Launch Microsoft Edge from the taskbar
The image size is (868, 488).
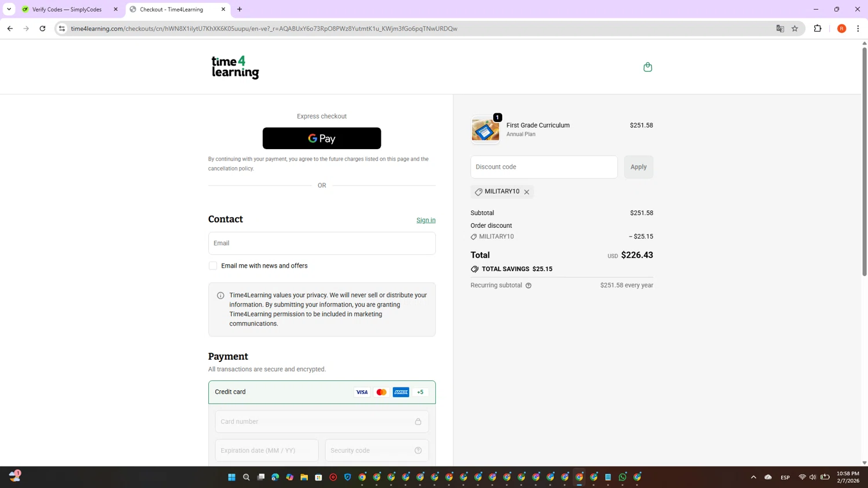pyautogui.click(x=275, y=477)
